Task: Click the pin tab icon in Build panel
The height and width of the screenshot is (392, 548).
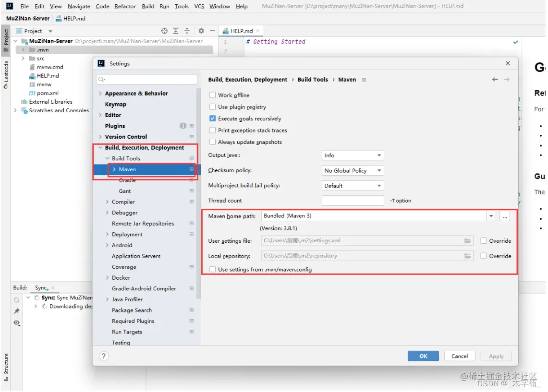Action: pyautogui.click(x=16, y=311)
